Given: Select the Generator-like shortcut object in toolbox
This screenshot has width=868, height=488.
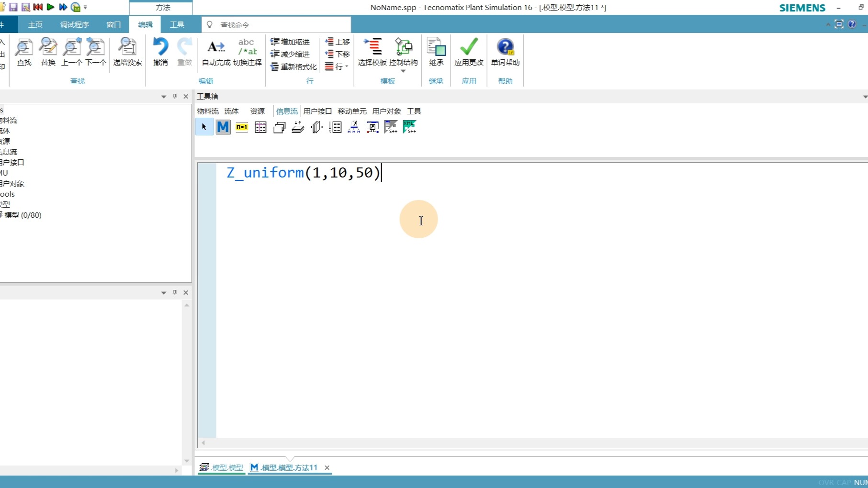Looking at the screenshot, I should click(x=372, y=127).
